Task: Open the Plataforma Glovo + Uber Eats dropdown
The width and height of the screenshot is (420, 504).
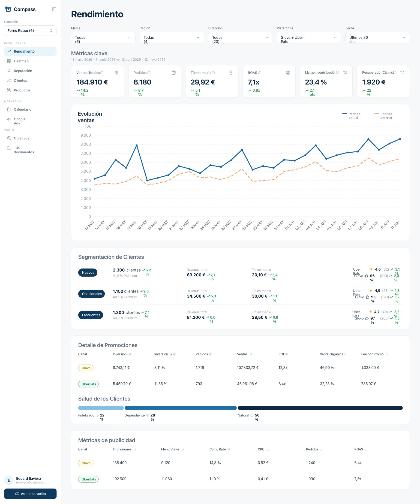Action: pos(309,38)
